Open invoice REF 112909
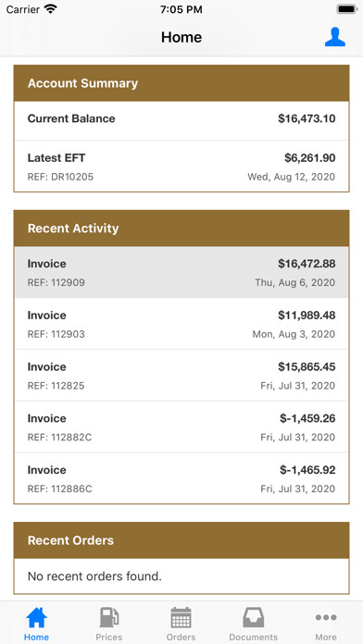The image size is (363, 644). pyautogui.click(x=181, y=272)
